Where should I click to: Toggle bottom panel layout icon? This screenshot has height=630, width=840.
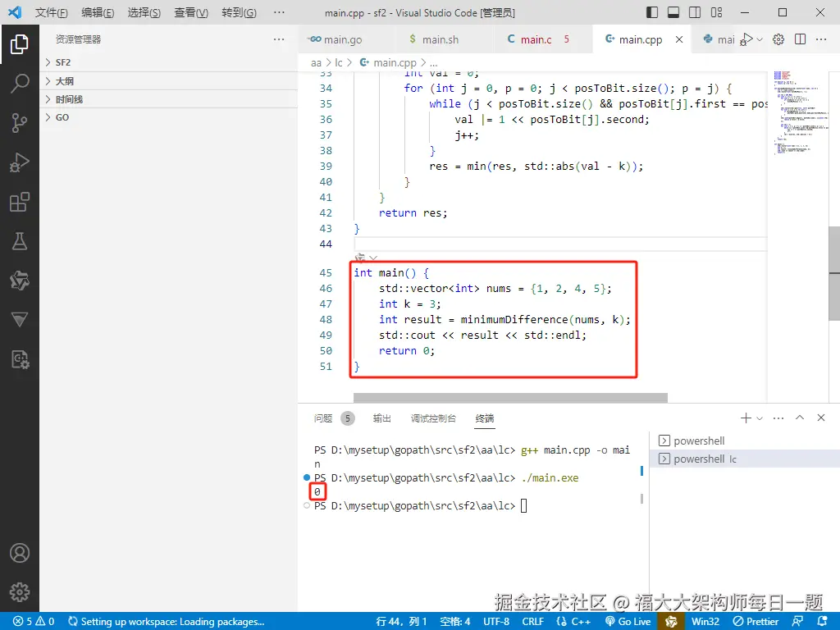coord(673,12)
